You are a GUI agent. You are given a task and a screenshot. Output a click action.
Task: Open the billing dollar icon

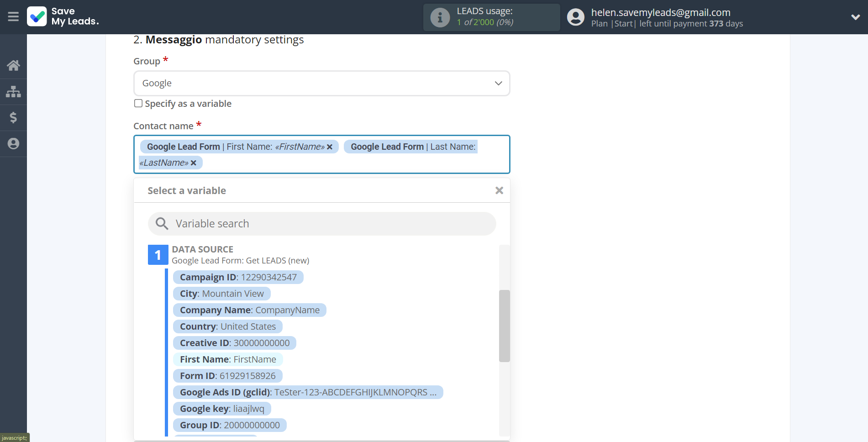pos(13,118)
